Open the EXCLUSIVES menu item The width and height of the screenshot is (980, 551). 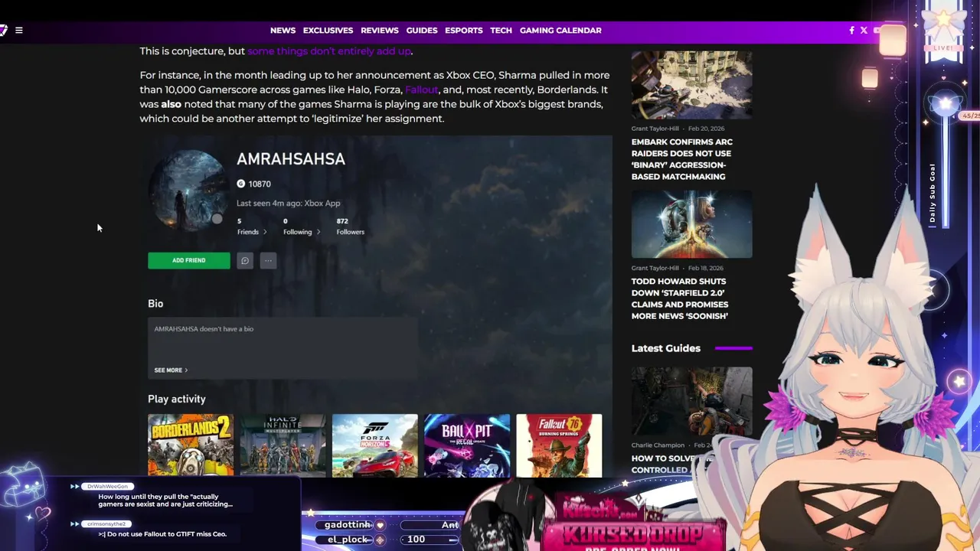click(328, 31)
